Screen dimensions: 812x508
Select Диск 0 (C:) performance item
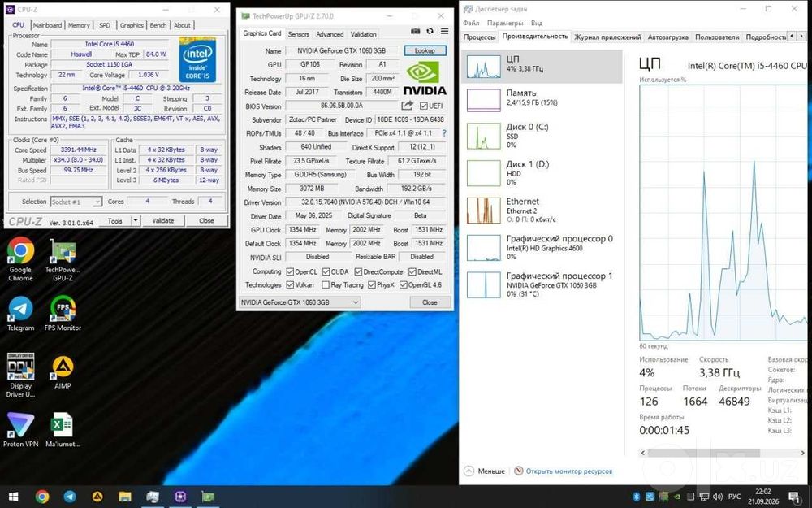(x=542, y=137)
